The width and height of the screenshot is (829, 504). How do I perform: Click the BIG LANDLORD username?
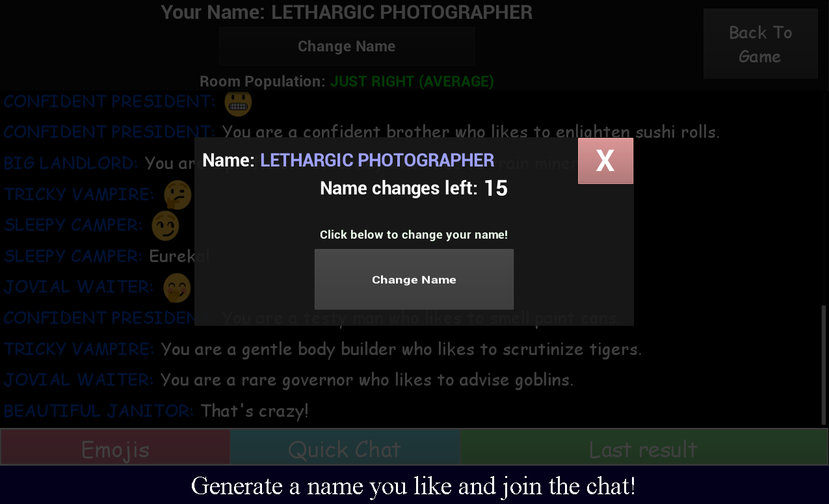71,163
